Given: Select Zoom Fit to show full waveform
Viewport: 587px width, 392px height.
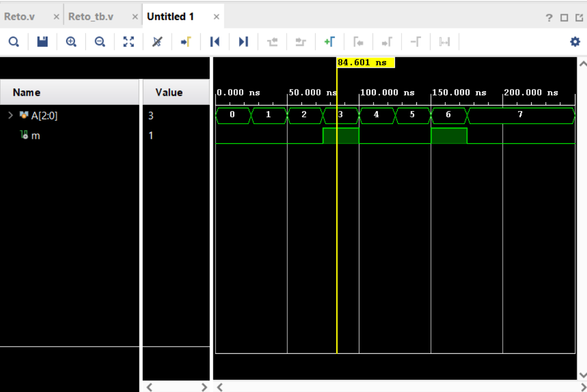Looking at the screenshot, I should point(129,42).
